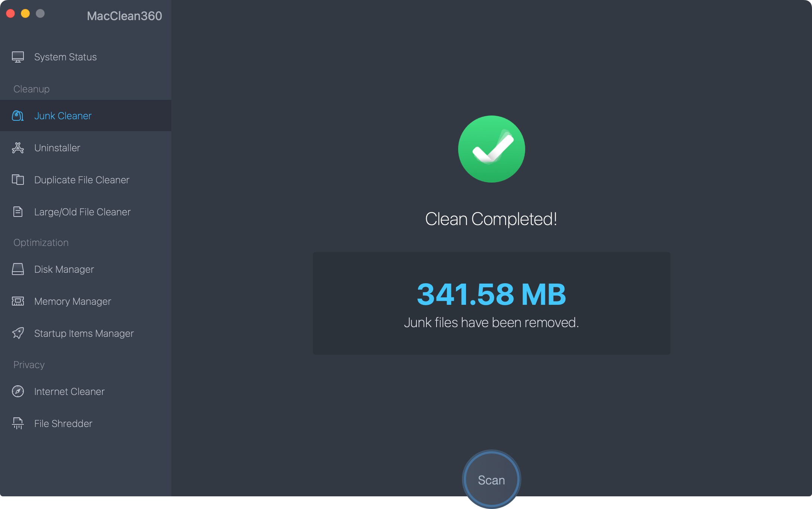The height and width of the screenshot is (509, 812).
Task: Click the Optimization section header
Action: coord(41,242)
